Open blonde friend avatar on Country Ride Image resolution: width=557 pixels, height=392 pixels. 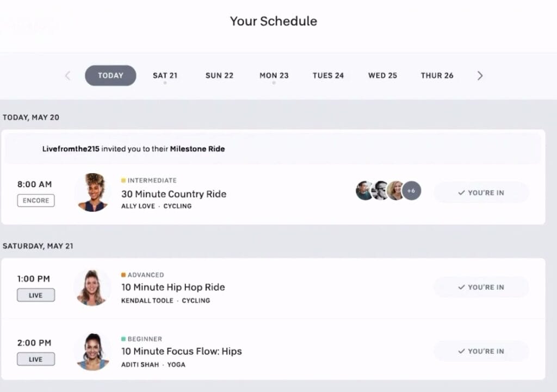point(395,191)
